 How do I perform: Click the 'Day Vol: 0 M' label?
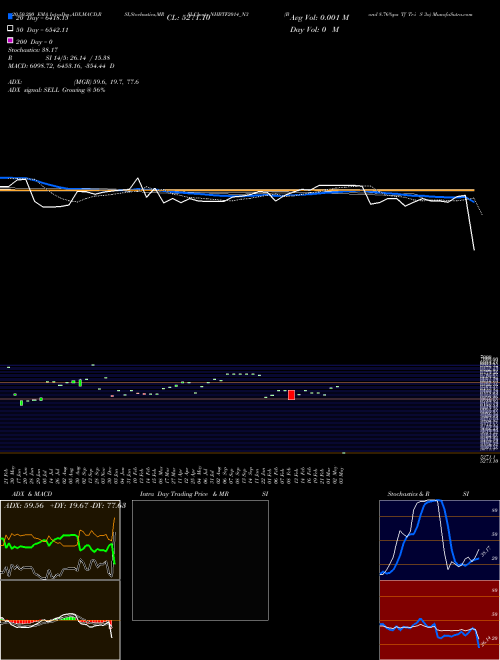(x=314, y=29)
